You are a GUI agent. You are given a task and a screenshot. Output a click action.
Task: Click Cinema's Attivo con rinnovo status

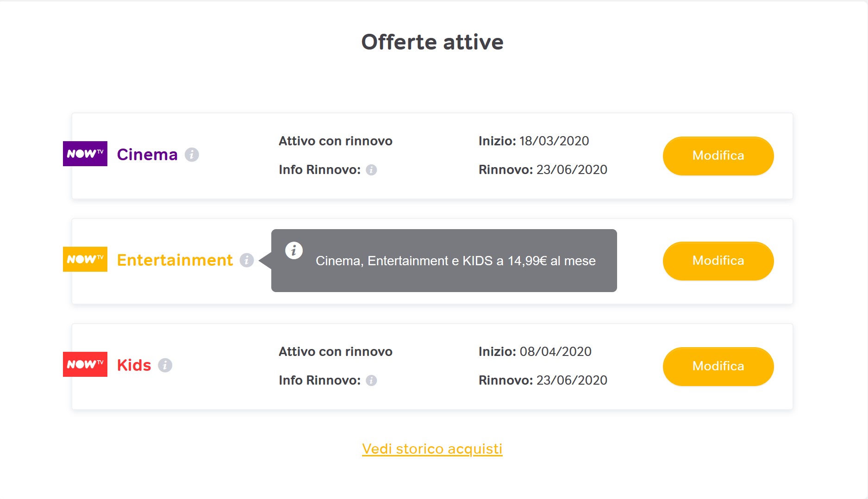click(x=336, y=141)
